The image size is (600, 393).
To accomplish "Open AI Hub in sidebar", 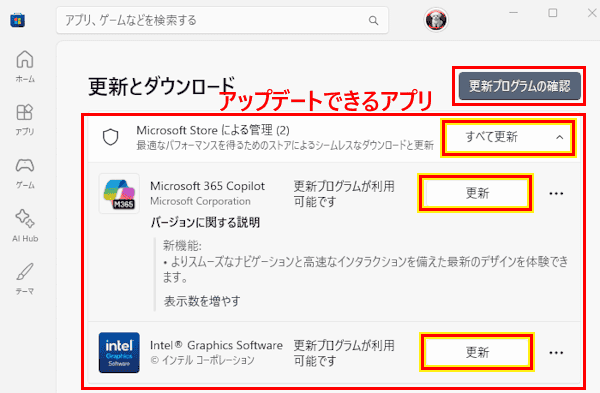I will (x=25, y=226).
